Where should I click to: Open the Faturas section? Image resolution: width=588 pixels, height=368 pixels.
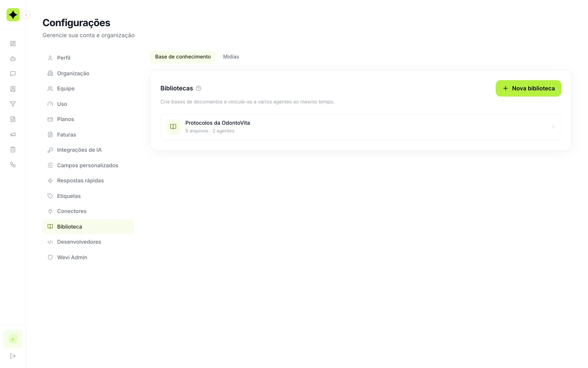tap(88, 135)
